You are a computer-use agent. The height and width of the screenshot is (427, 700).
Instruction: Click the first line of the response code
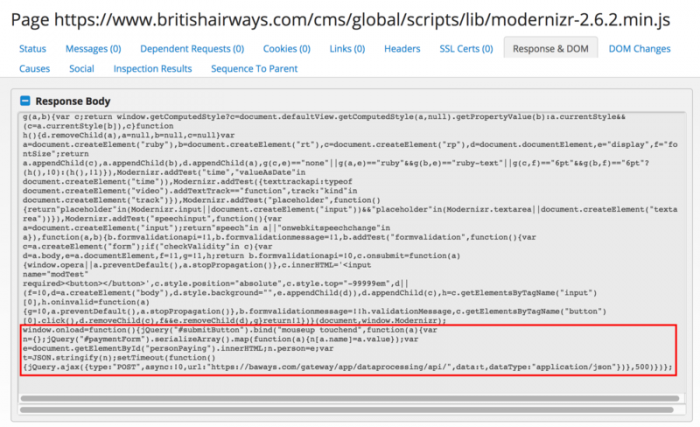300,117
